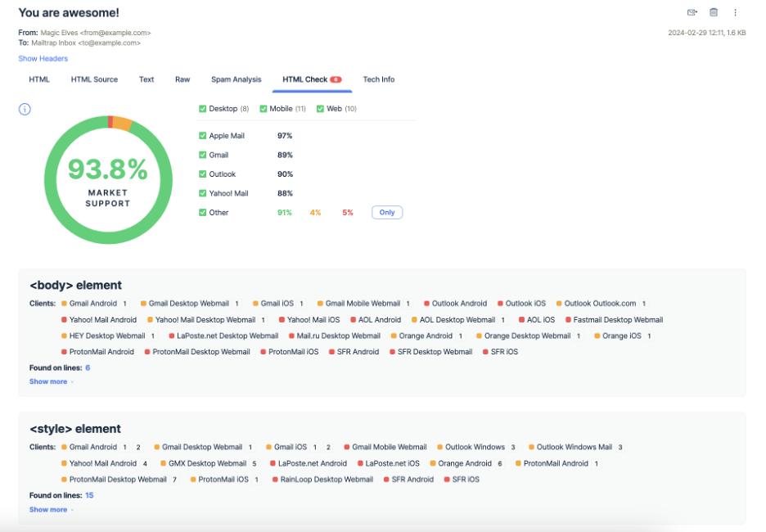The width and height of the screenshot is (766, 532).
Task: Click the orange segment of the support donut
Action: (x=122, y=123)
